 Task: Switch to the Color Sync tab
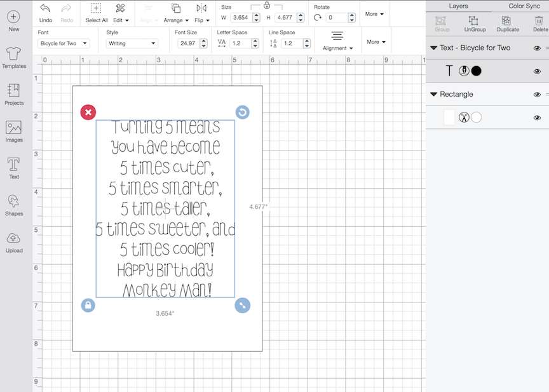pyautogui.click(x=524, y=6)
